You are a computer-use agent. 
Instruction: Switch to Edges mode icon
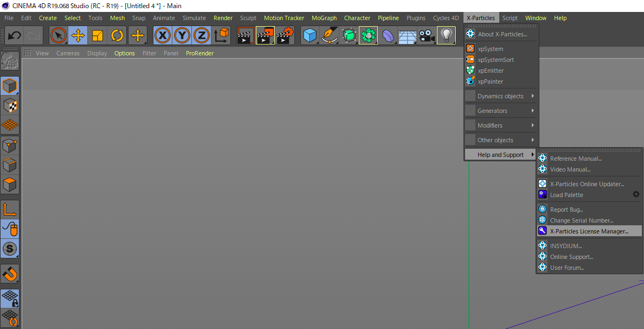[10, 166]
